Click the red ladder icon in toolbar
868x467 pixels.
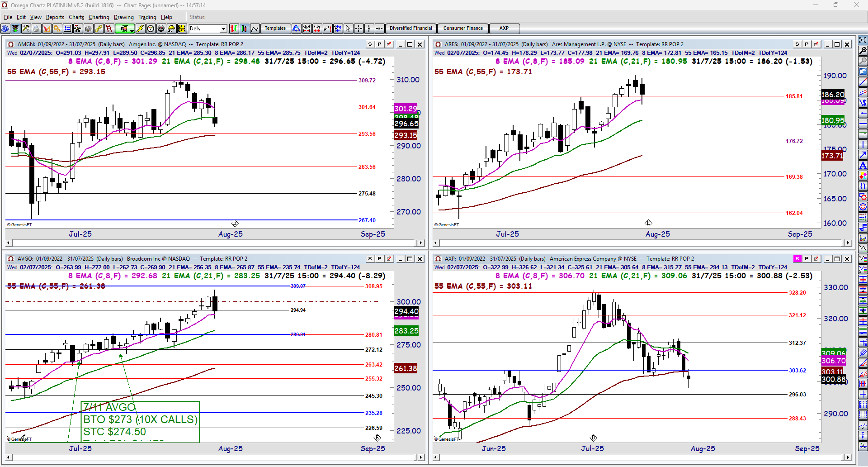[109, 29]
